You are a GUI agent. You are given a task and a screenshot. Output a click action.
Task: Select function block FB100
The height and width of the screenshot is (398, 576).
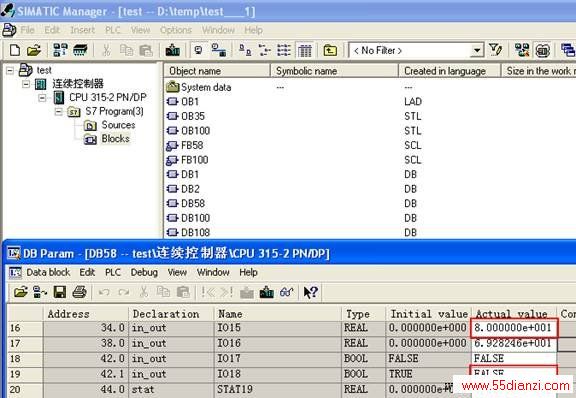[187, 160]
